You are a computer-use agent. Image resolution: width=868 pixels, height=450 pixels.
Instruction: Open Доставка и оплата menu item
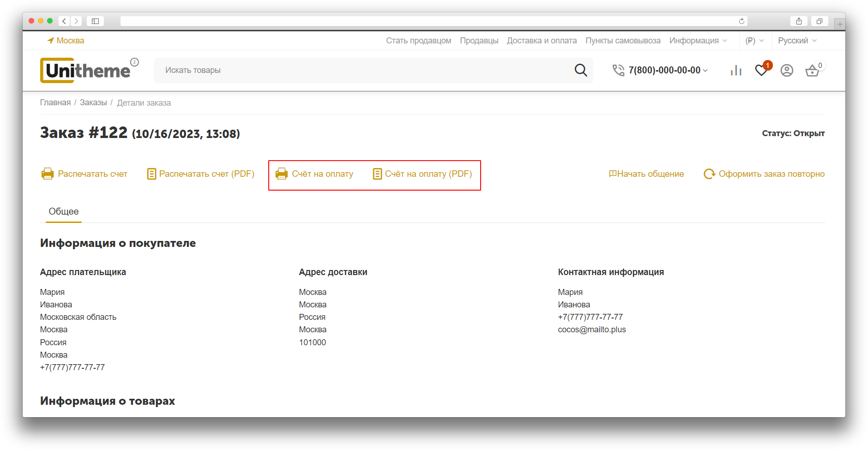point(542,41)
